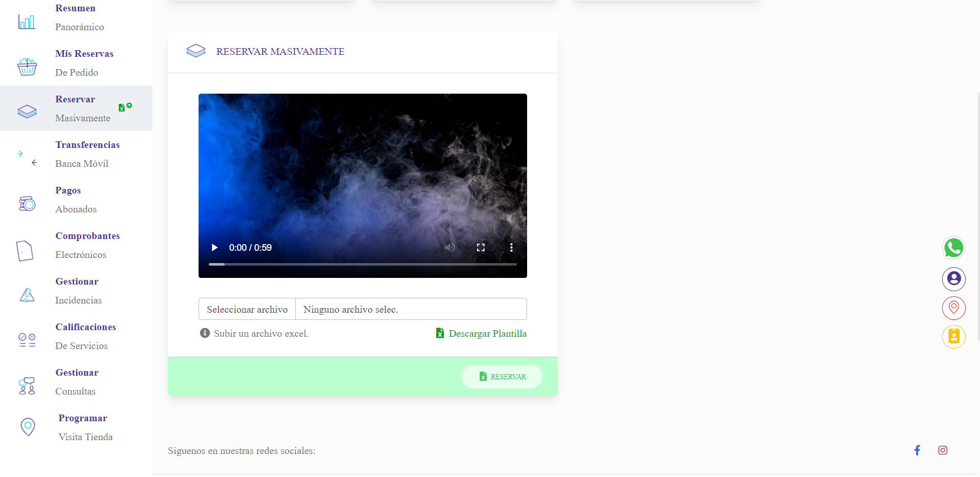Play the tutorial video

[215, 248]
